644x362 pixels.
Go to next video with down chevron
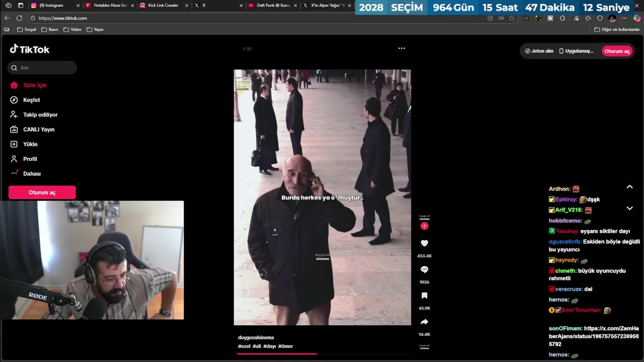(629, 208)
